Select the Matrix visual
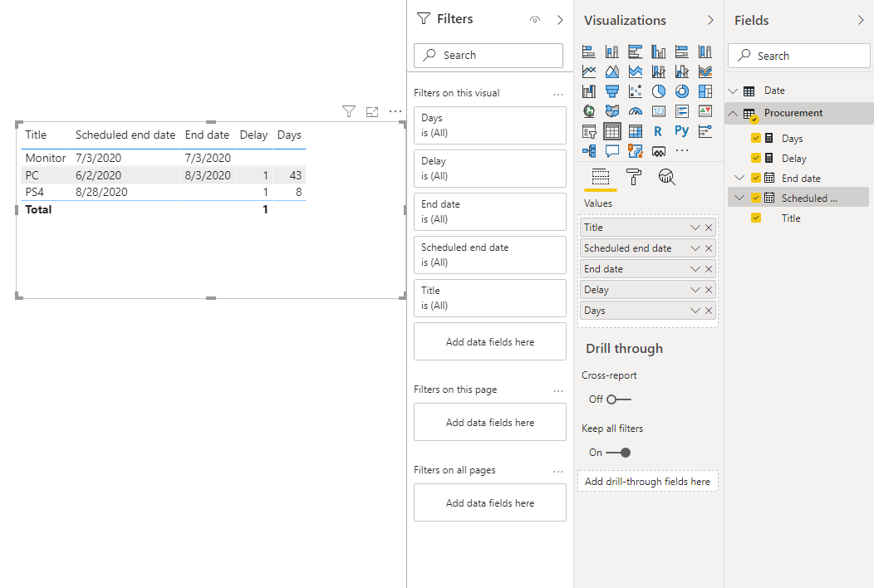 tap(636, 131)
